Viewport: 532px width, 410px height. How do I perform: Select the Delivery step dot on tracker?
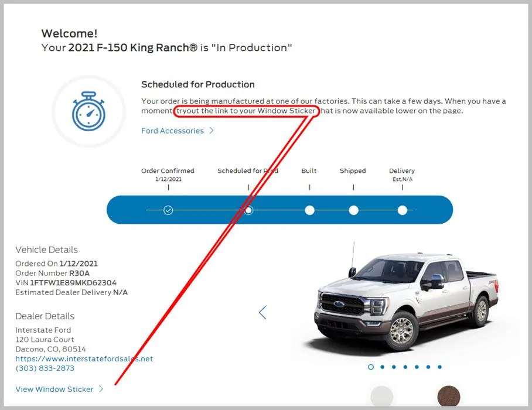pos(402,210)
